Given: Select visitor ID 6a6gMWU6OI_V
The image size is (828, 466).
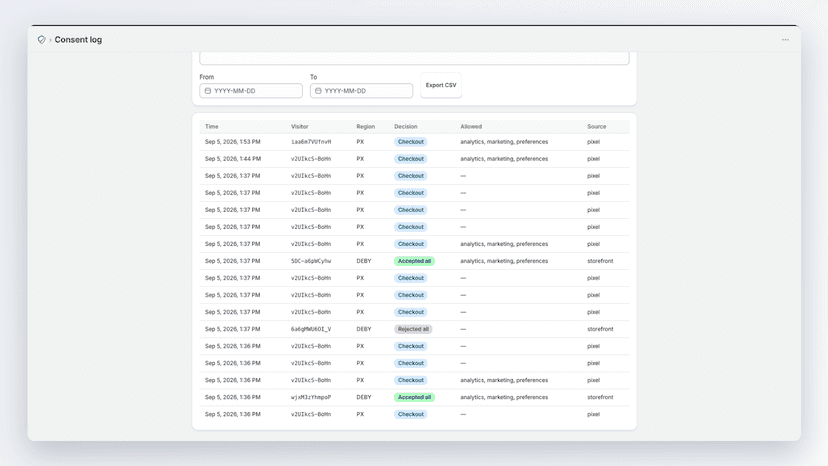Looking at the screenshot, I should click(x=311, y=329).
